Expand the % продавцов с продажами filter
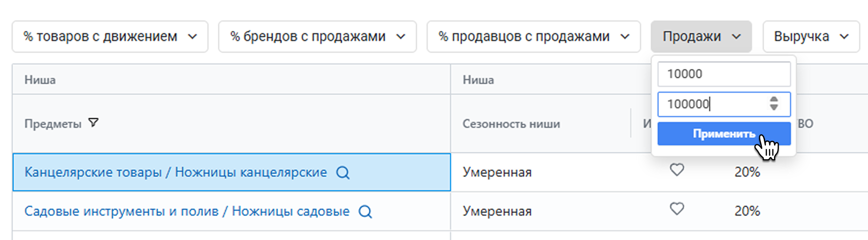The height and width of the screenshot is (240, 868). tap(534, 37)
